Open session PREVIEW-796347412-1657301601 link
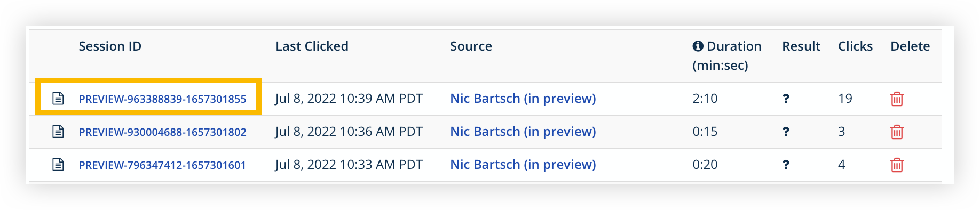The image size is (980, 210). pyautogui.click(x=162, y=165)
